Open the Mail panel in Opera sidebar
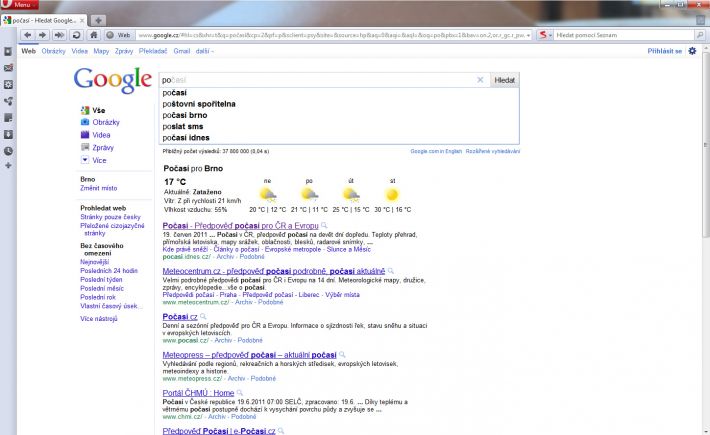The image size is (710, 435). pyautogui.click(x=8, y=68)
